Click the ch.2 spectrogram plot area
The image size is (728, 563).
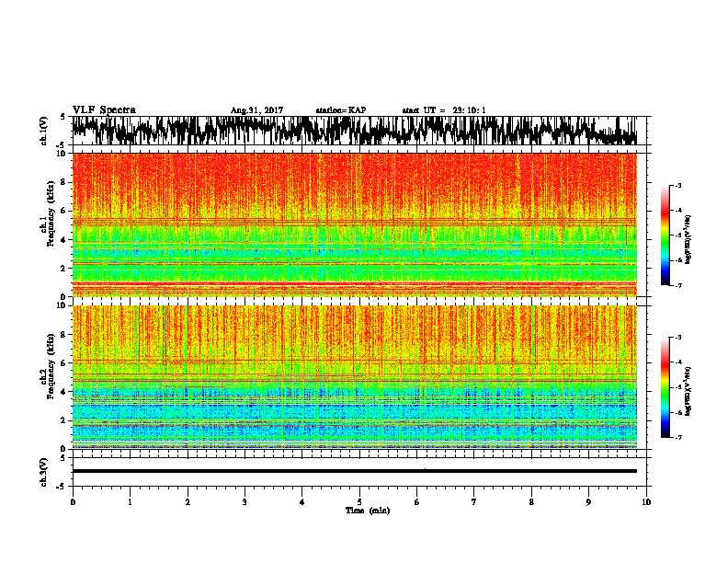[x=354, y=377]
